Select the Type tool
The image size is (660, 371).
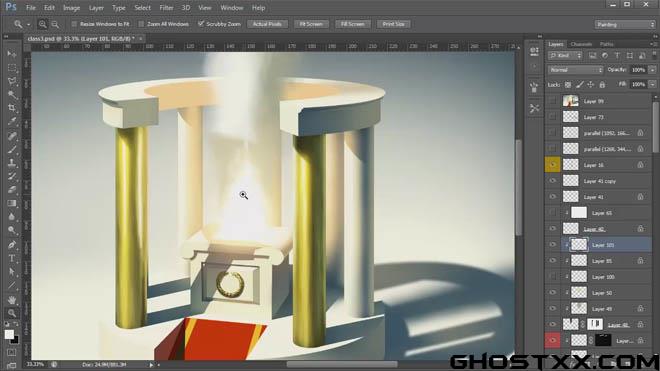pyautogui.click(x=12, y=258)
